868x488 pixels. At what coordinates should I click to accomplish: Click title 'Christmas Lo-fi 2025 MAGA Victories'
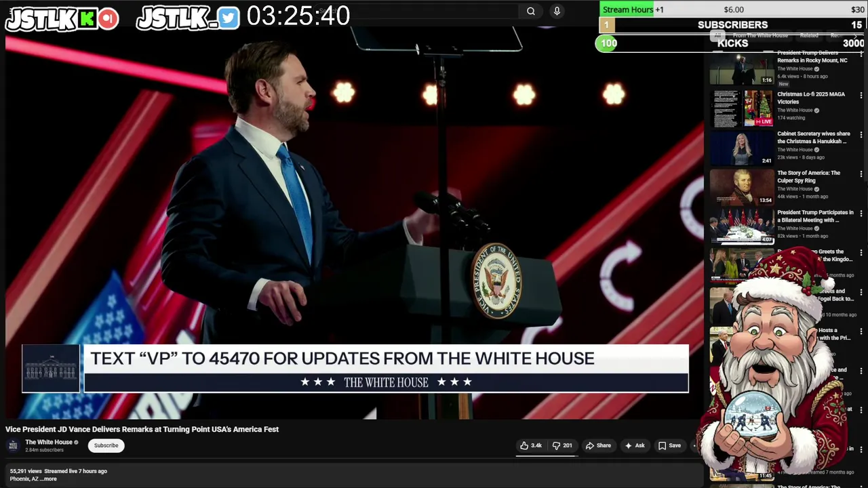811,98
